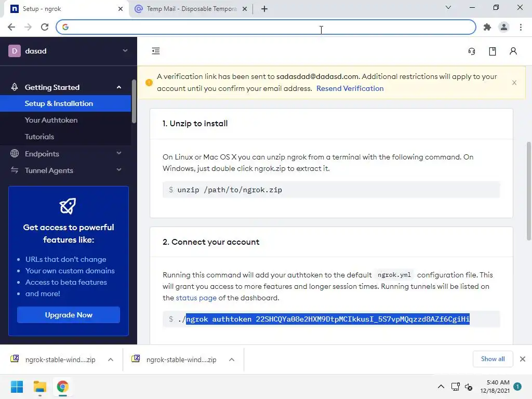
Task: Click the sidebar scrollbar thumb
Action: [x=134, y=101]
